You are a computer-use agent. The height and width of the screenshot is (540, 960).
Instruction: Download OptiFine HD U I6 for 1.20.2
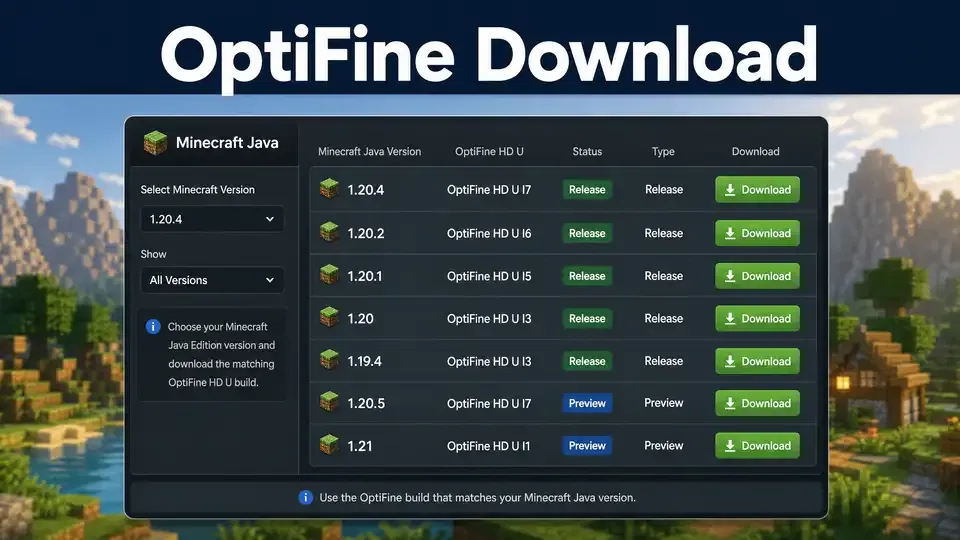coord(757,233)
